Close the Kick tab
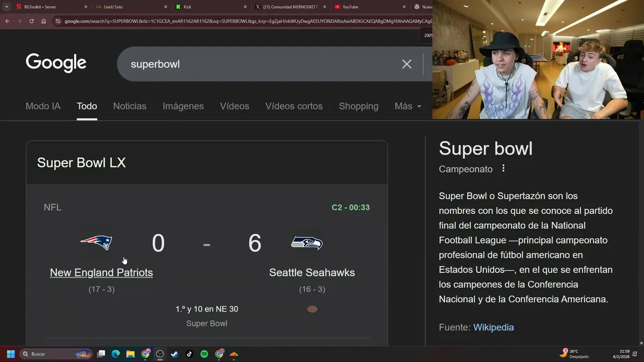644x362 pixels. point(245,7)
